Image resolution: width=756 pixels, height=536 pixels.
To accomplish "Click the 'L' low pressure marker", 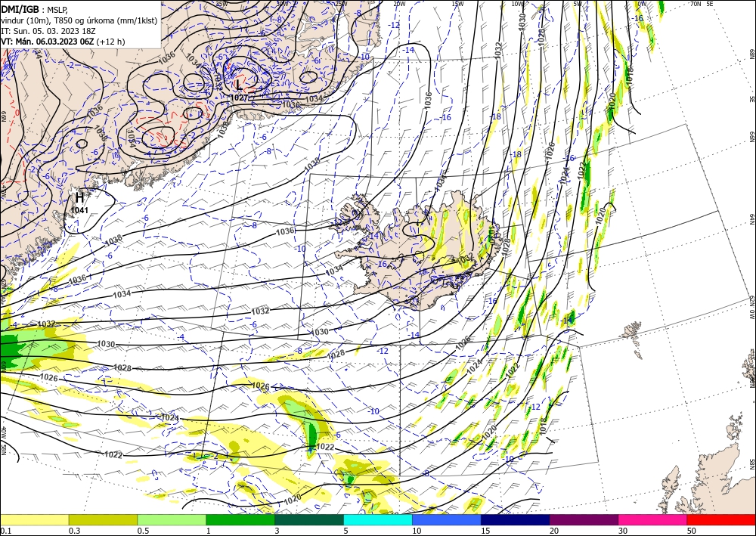I will (239, 85).
